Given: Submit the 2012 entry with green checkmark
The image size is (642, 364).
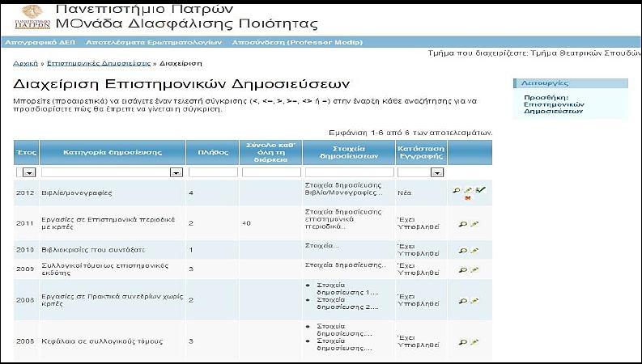Looking at the screenshot, I should tap(481, 189).
